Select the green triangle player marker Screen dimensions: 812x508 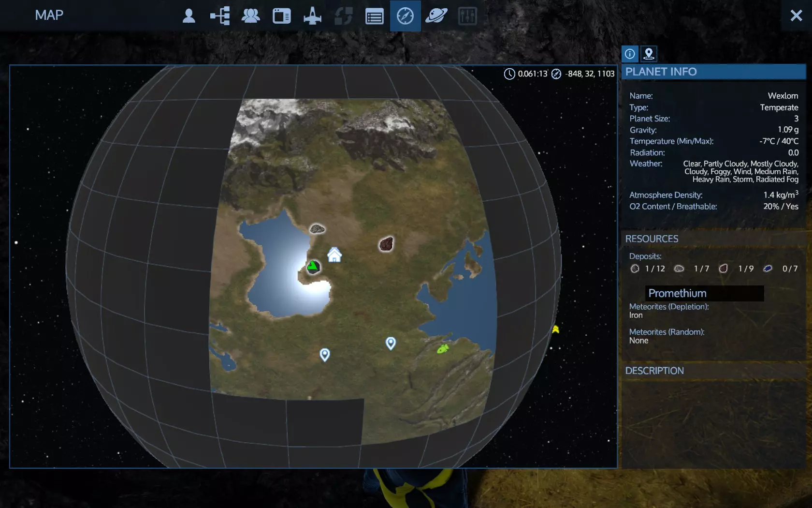(x=313, y=266)
